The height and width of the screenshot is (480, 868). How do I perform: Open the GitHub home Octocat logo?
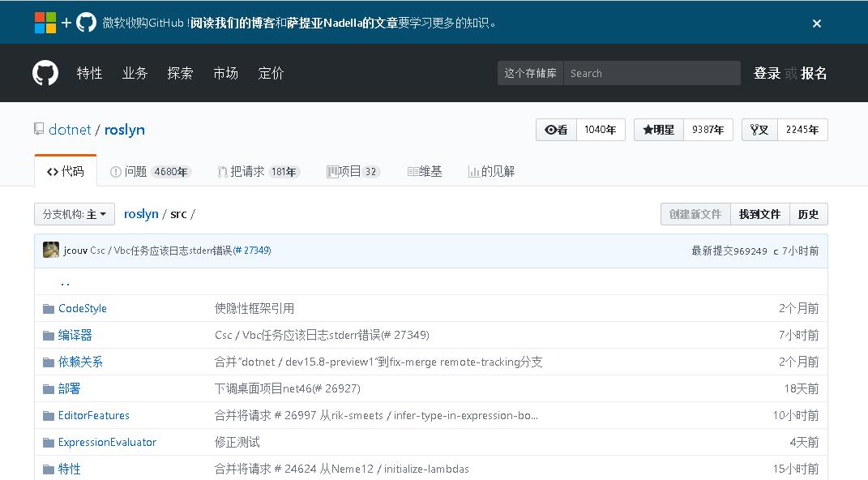pyautogui.click(x=45, y=73)
